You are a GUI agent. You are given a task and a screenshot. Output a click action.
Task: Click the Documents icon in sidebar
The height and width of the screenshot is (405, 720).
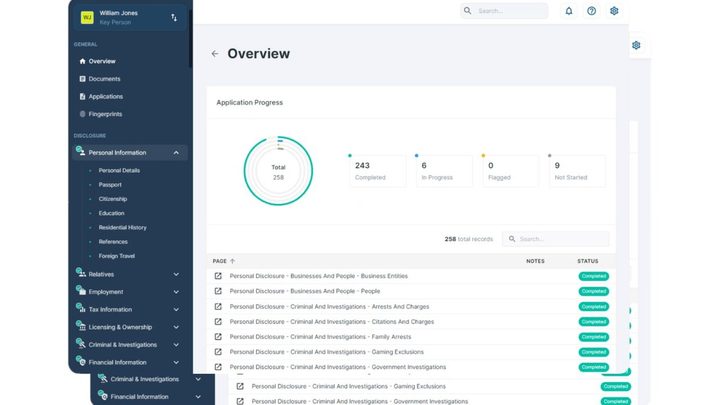click(82, 79)
